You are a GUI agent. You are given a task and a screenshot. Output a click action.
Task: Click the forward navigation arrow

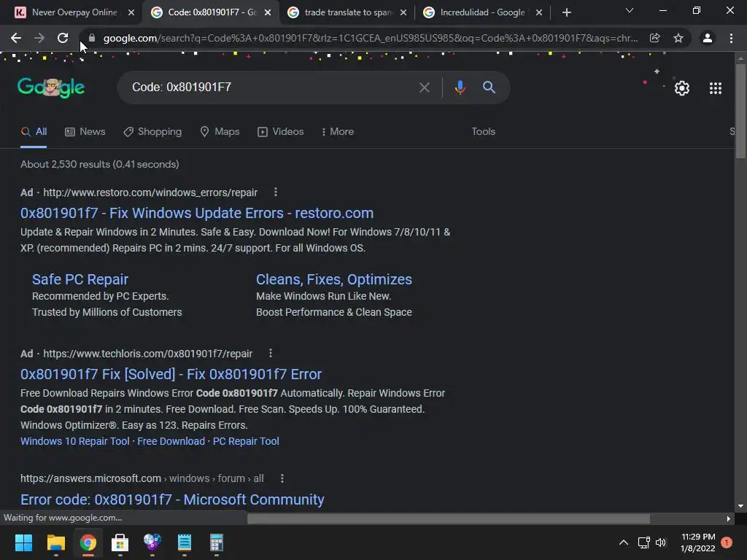click(39, 38)
